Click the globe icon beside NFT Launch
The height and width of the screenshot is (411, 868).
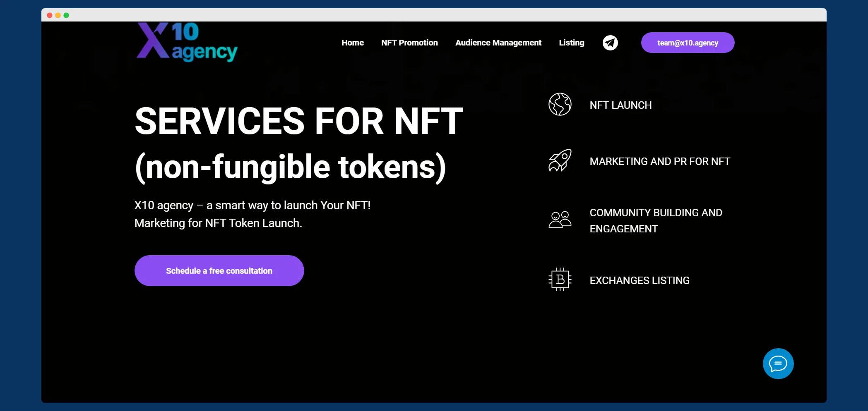(560, 104)
